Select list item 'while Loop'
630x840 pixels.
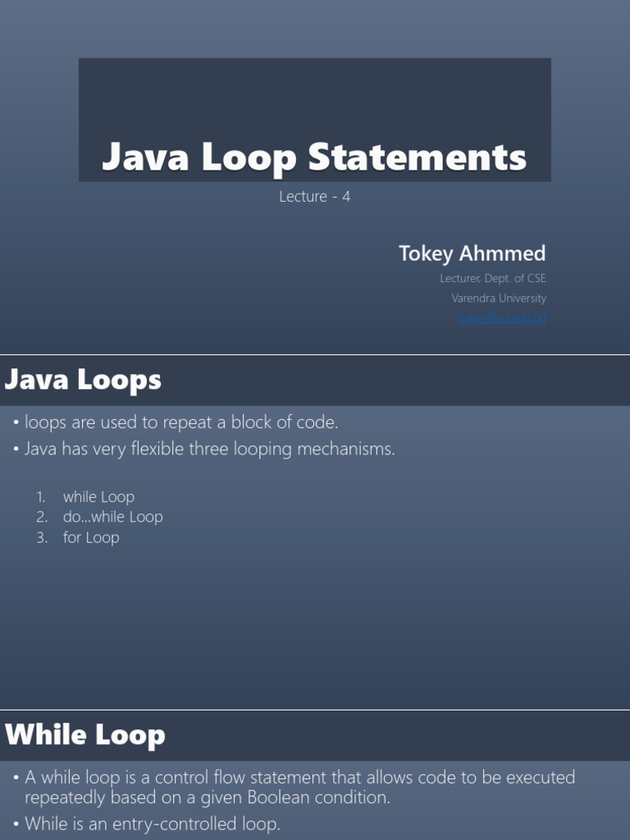pos(98,496)
